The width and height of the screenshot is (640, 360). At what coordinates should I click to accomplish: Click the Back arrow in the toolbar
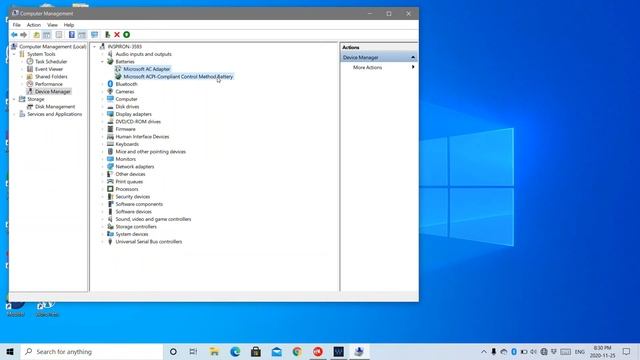[x=14, y=35]
